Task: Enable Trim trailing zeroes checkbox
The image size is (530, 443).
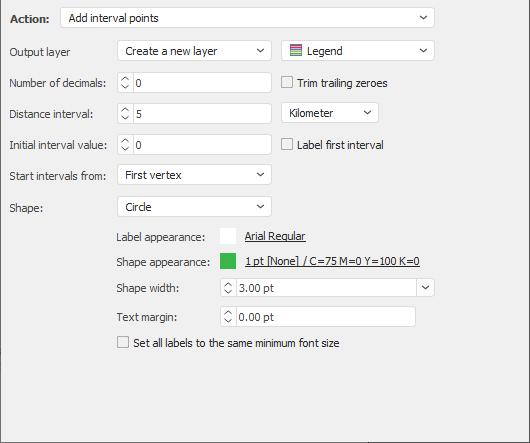Action: coord(287,82)
